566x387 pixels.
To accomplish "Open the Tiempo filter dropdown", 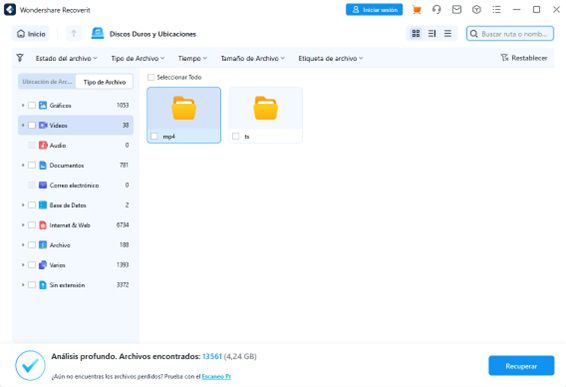I will 192,58.
